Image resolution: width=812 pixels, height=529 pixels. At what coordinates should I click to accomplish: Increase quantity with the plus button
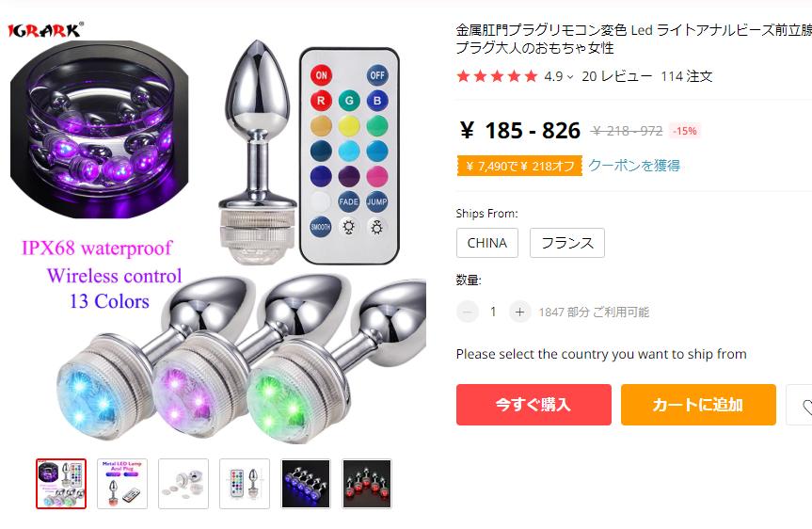520,312
